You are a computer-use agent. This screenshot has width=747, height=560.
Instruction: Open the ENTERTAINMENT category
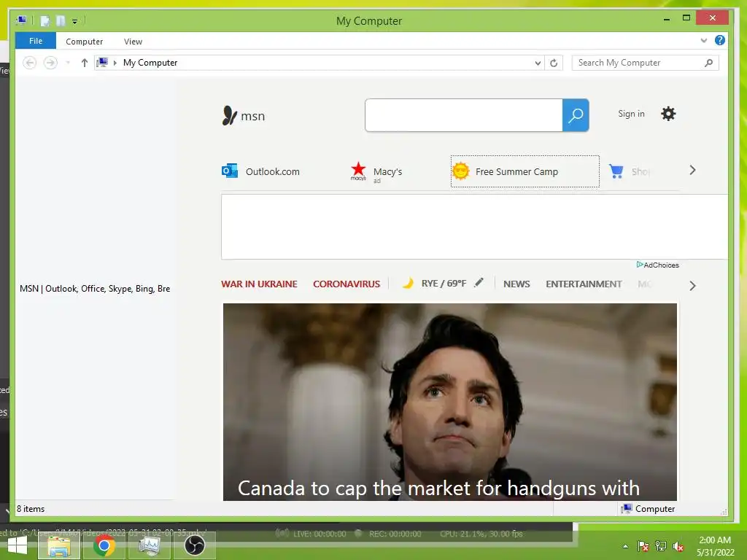[x=584, y=284]
